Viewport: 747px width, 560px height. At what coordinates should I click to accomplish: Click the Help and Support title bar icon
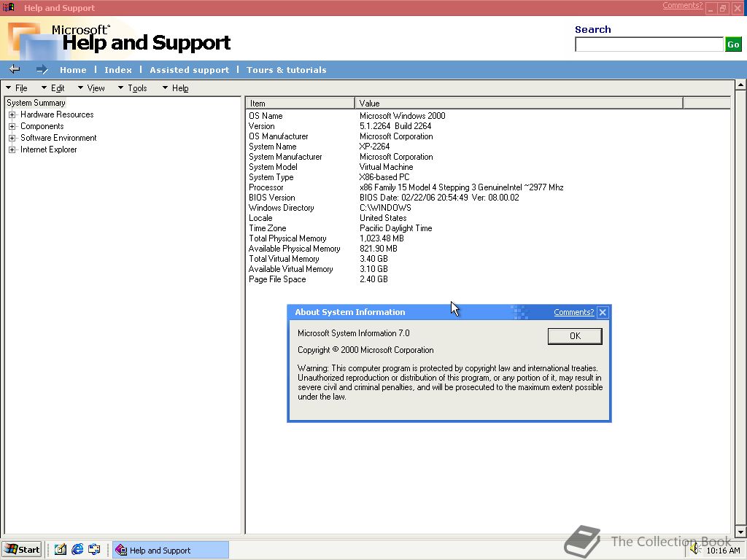(x=8, y=7)
